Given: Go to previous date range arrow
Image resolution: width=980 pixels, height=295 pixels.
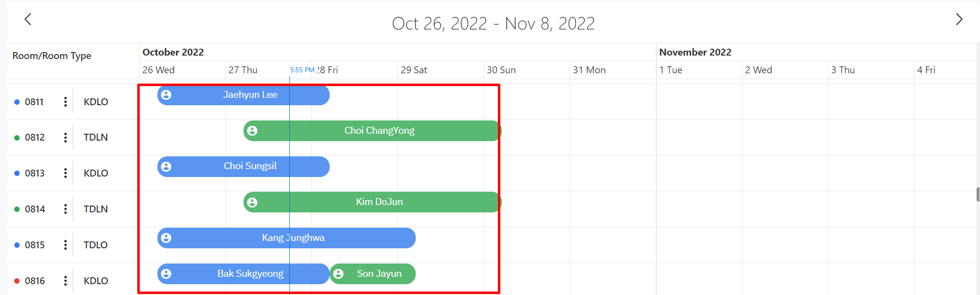Looking at the screenshot, I should [28, 20].
